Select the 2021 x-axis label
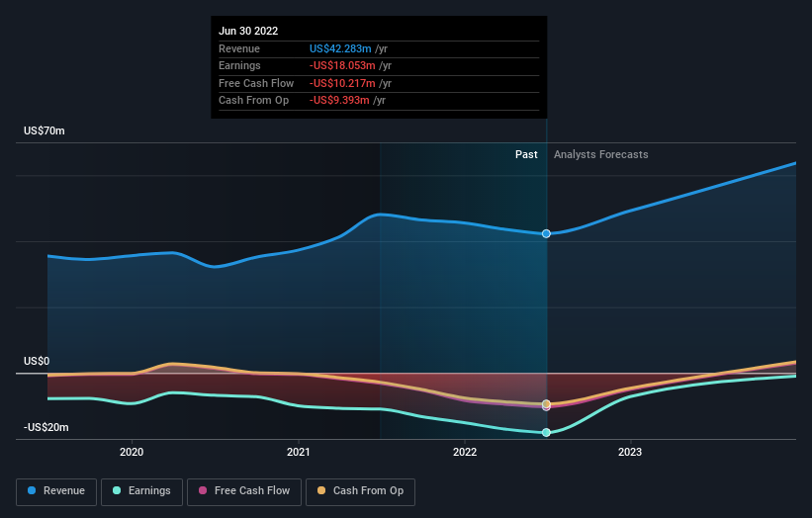 pos(299,452)
